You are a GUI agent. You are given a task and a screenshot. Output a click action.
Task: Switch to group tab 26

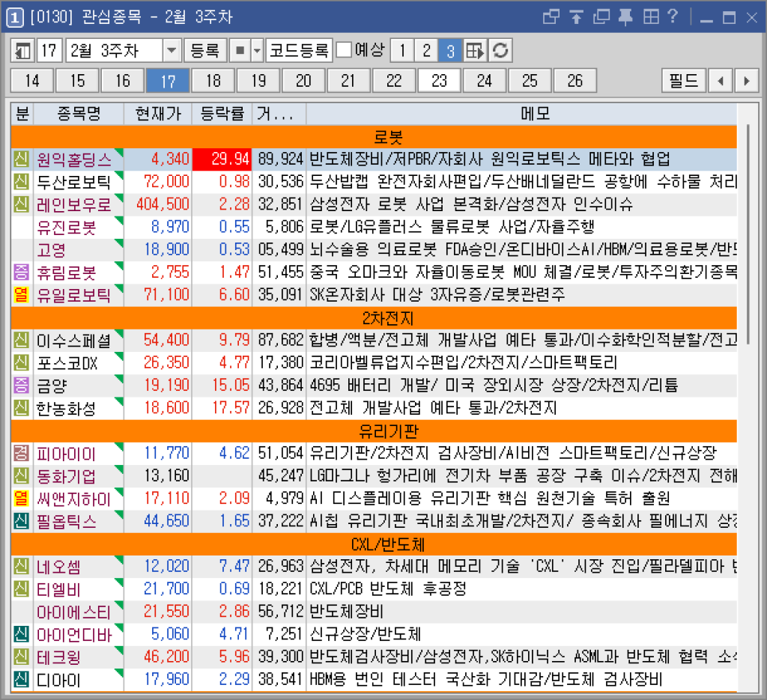(x=575, y=81)
